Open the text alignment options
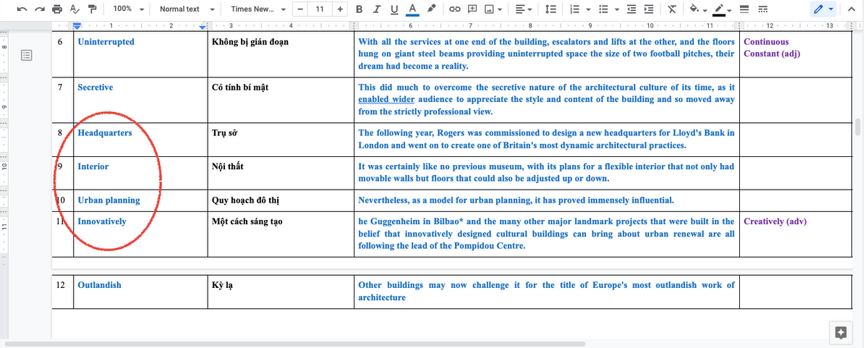Image resolution: width=868 pixels, height=348 pixels. 524,9
